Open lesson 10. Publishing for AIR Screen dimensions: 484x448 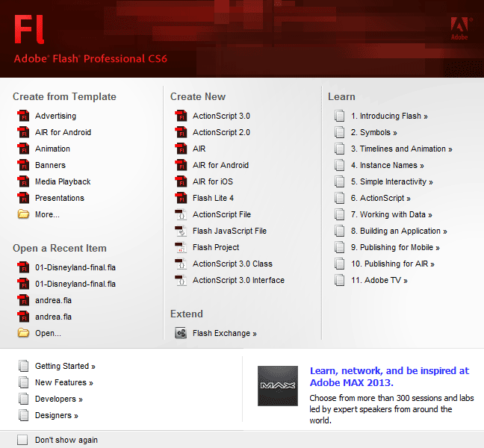point(393,264)
